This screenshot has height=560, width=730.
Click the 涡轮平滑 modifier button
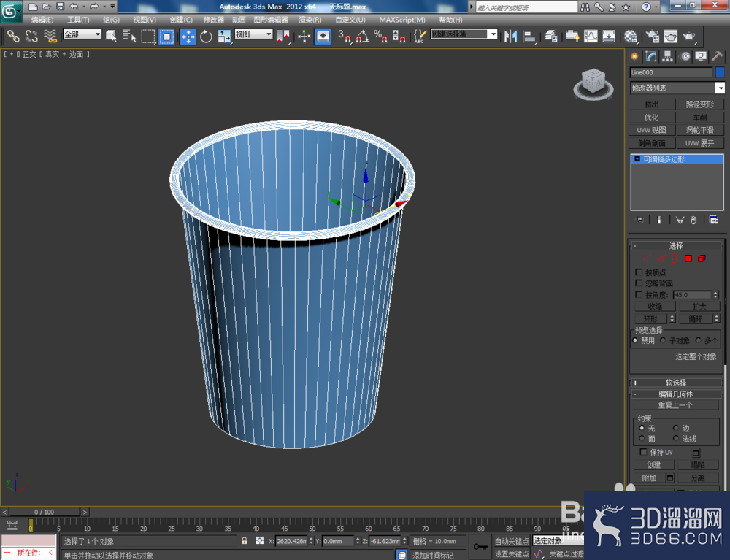tap(700, 130)
